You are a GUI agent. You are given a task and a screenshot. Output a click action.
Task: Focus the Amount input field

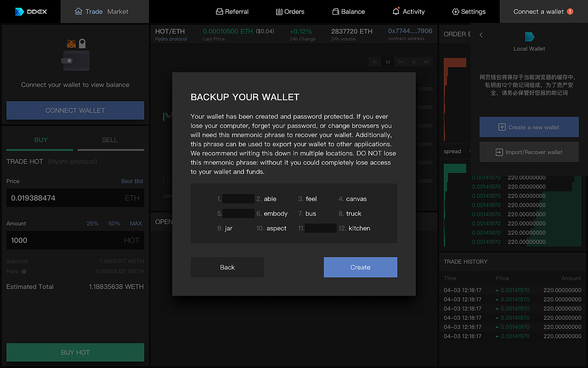tap(75, 240)
